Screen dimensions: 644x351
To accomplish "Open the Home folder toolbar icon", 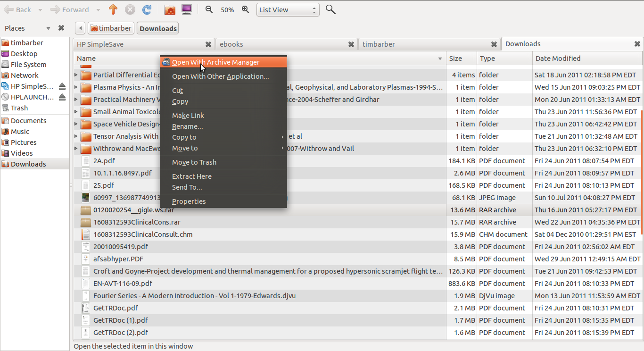I will click(170, 9).
